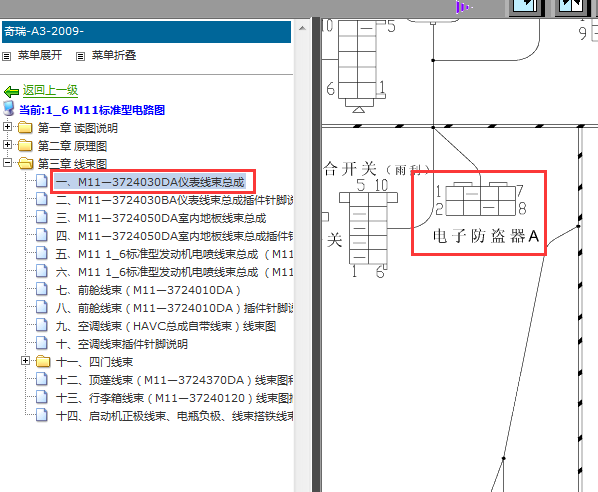Click the second panel layout toolbar icon

click(x=572, y=8)
